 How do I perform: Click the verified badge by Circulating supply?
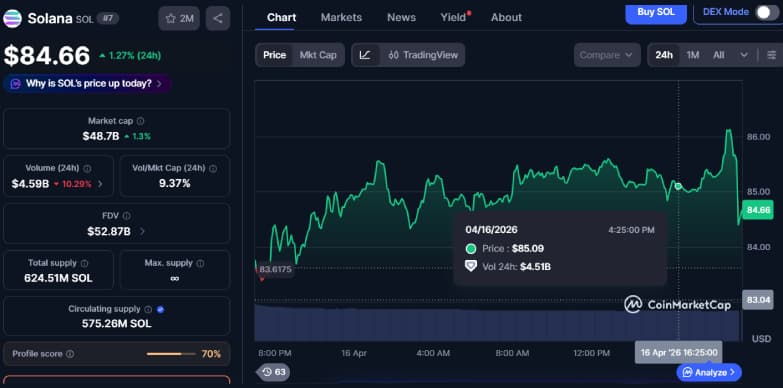point(160,309)
